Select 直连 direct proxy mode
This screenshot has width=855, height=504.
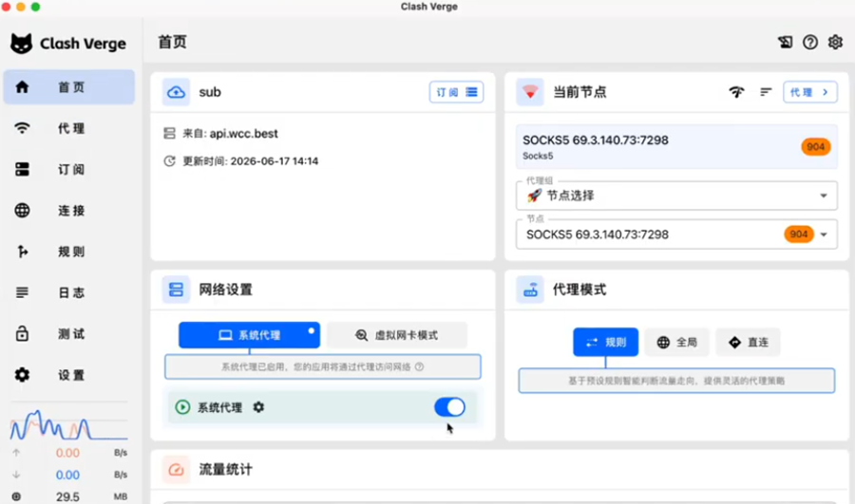(749, 343)
